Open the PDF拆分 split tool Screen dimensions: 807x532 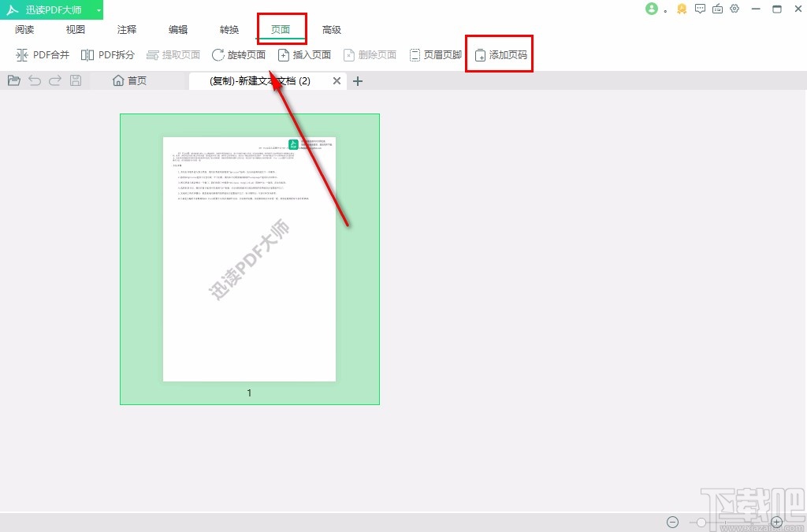click(x=107, y=54)
